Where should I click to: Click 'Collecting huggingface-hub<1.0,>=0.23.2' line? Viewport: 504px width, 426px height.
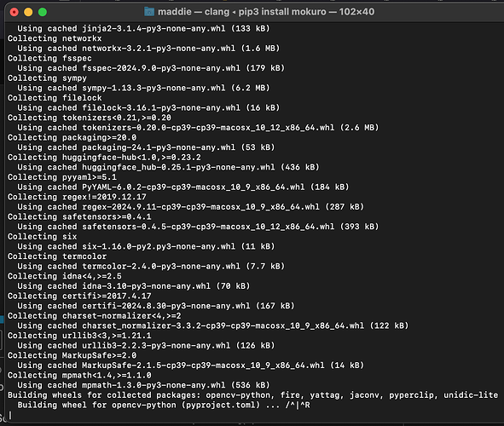pyautogui.click(x=104, y=158)
